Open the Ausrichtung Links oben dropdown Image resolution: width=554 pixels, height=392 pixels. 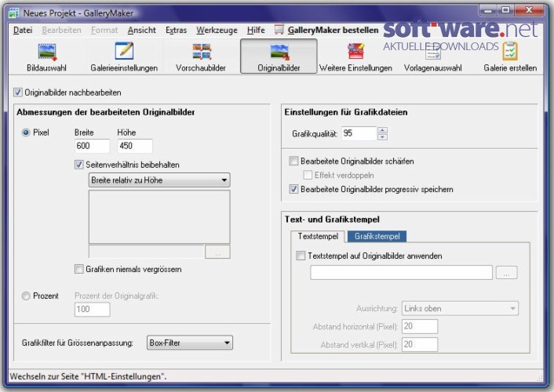[x=460, y=308]
